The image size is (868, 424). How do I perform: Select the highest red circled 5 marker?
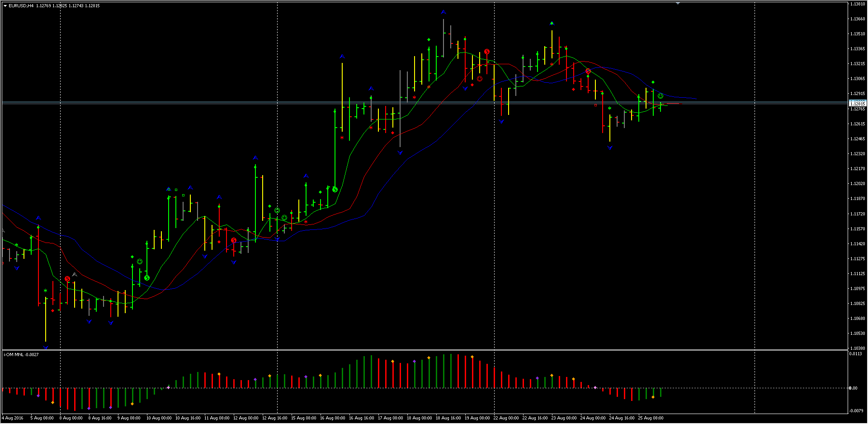point(487,52)
